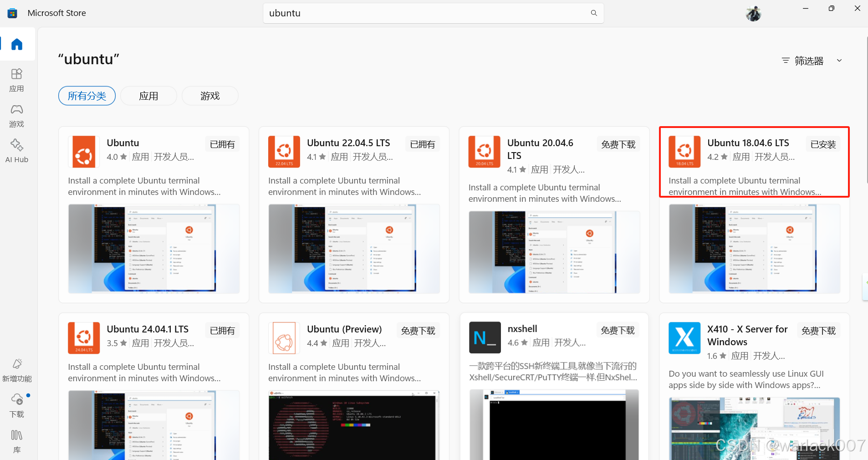Open Ubuntu 22.04.5 LTS screenshot thumbnail
The width and height of the screenshot is (868, 460).
[x=354, y=249]
